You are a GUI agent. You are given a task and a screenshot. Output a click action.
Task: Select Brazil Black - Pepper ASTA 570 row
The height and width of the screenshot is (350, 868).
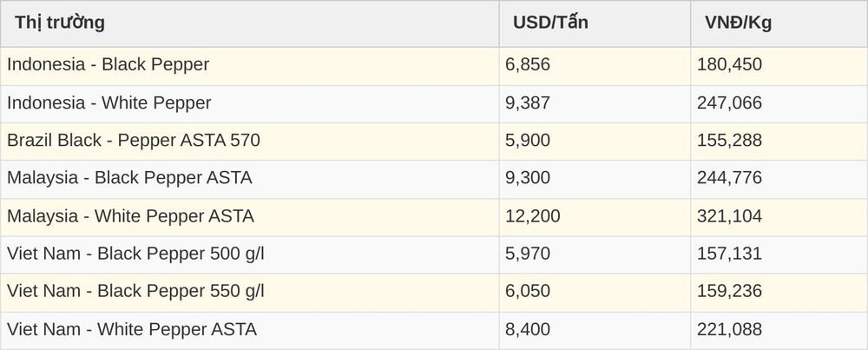coord(434,142)
